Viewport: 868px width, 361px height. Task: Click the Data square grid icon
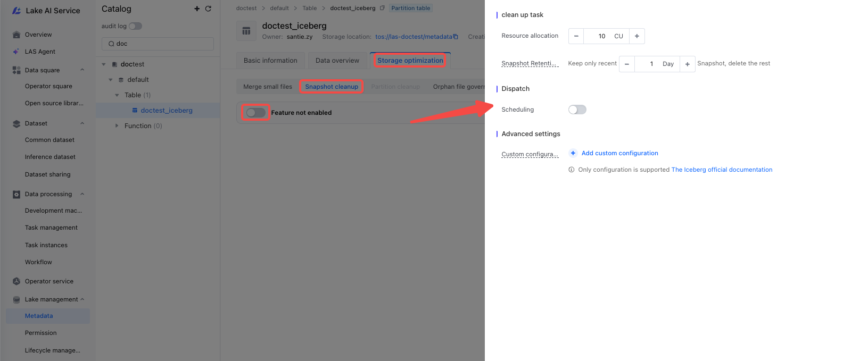(16, 70)
